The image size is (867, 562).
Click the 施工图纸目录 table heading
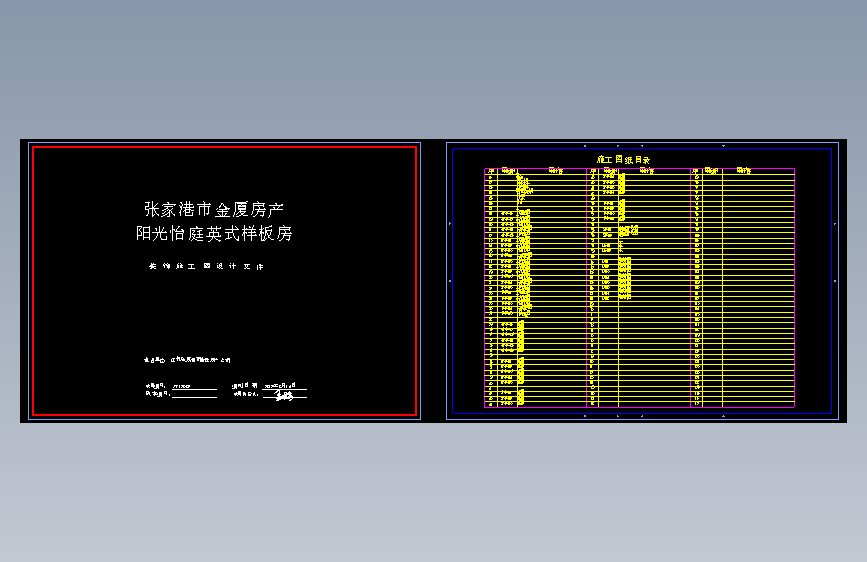623,159
